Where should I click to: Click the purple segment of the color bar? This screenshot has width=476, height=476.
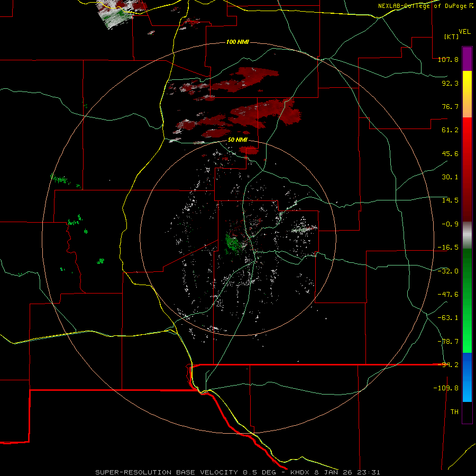point(467,59)
